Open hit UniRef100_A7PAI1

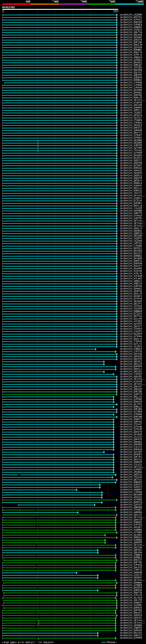coord(131,20)
